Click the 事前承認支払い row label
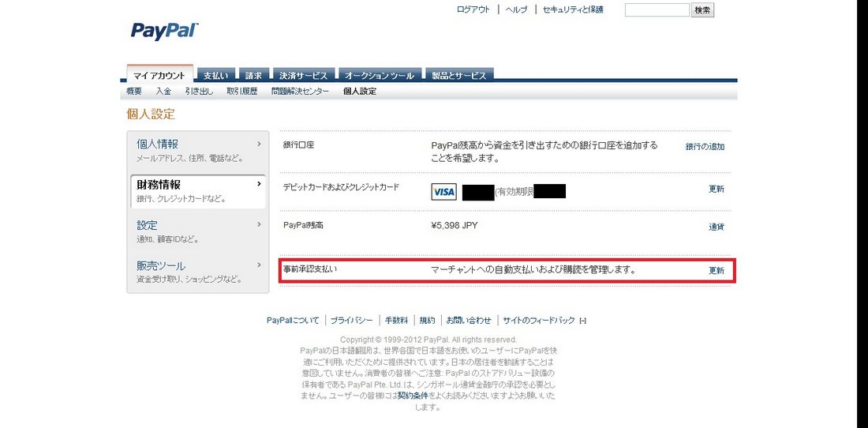868x428 pixels. click(x=310, y=269)
